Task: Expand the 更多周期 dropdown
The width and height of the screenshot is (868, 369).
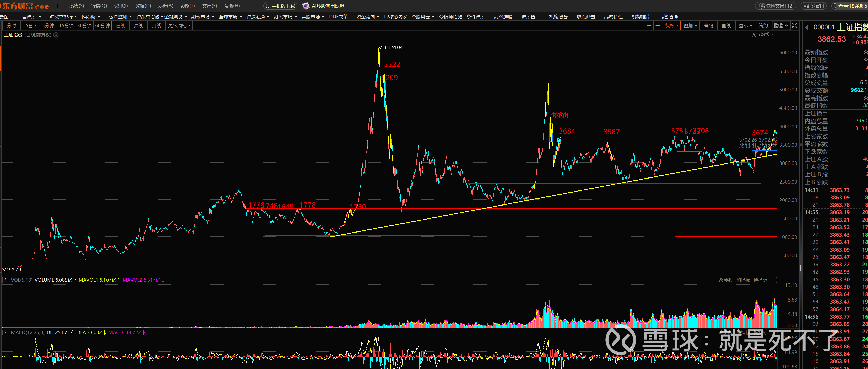Action: click(179, 25)
